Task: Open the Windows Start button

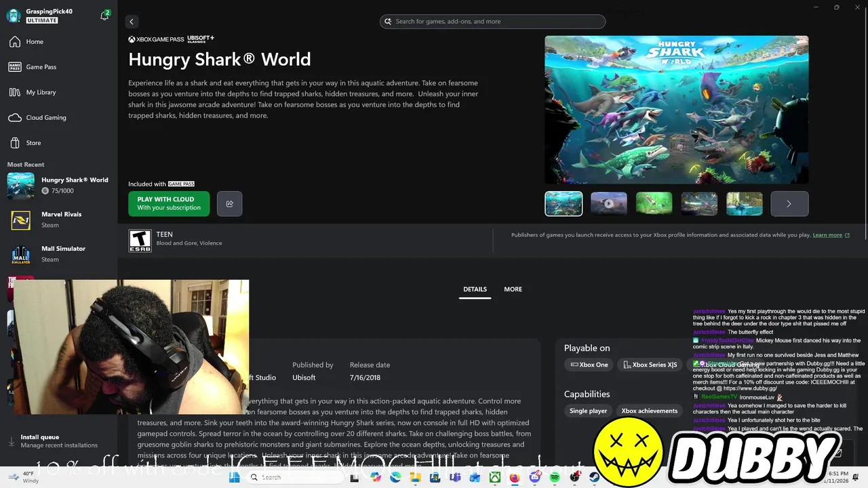Action: [x=235, y=477]
